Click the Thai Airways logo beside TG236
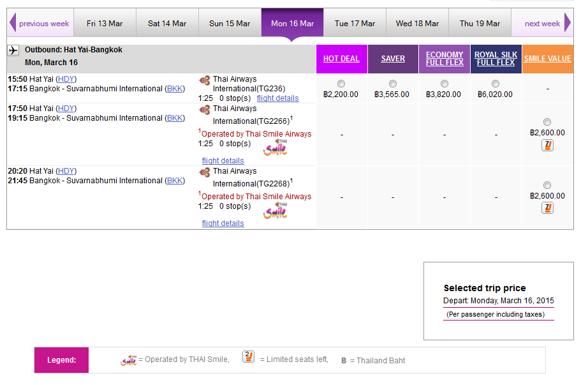The height and width of the screenshot is (385, 588). point(205,80)
